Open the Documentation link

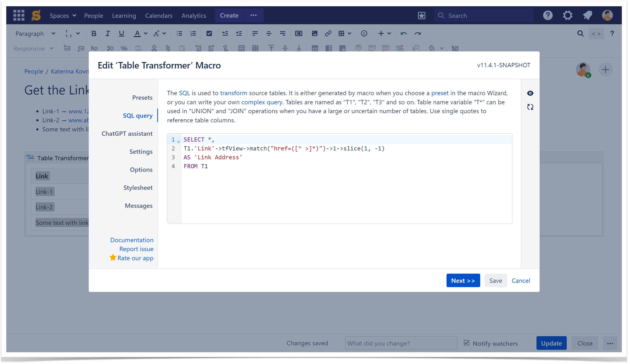132,240
